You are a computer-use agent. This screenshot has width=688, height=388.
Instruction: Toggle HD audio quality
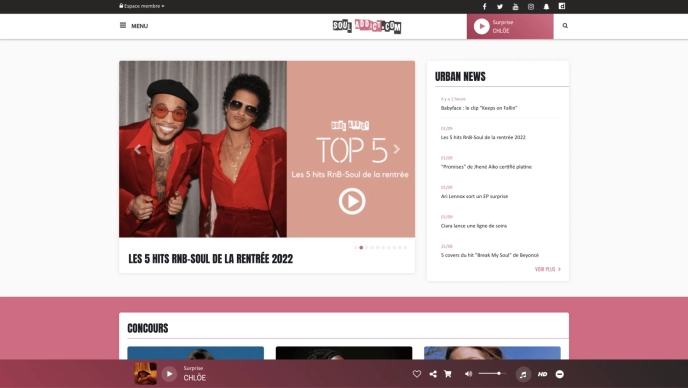(x=542, y=374)
